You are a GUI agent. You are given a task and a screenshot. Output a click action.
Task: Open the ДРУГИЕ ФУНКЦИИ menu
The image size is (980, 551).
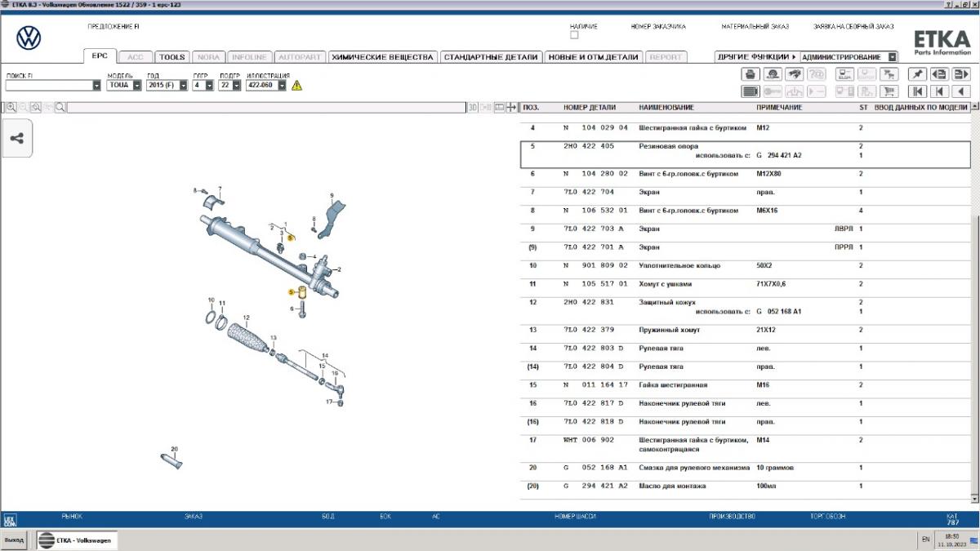point(755,57)
